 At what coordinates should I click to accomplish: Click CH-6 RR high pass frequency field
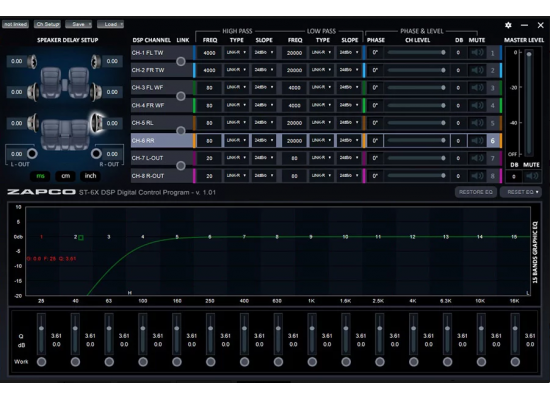click(x=209, y=141)
